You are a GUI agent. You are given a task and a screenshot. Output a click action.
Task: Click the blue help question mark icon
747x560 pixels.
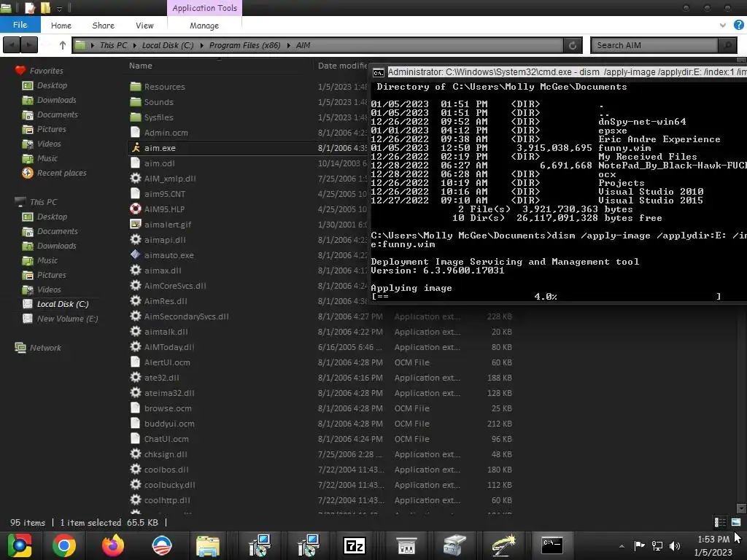click(x=739, y=25)
